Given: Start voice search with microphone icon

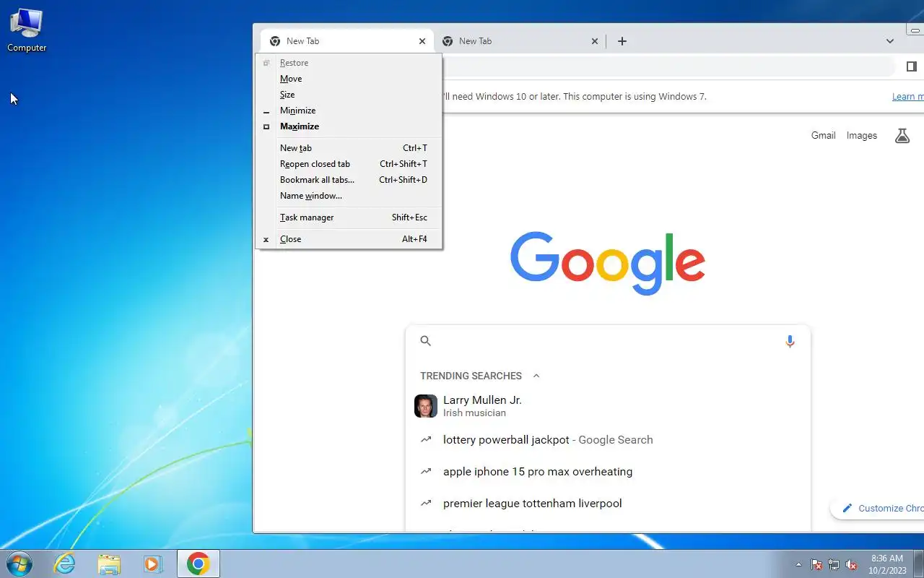Looking at the screenshot, I should pos(790,341).
